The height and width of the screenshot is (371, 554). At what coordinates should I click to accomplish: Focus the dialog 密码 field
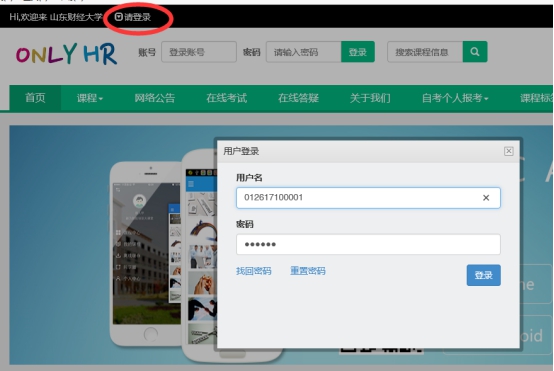368,244
